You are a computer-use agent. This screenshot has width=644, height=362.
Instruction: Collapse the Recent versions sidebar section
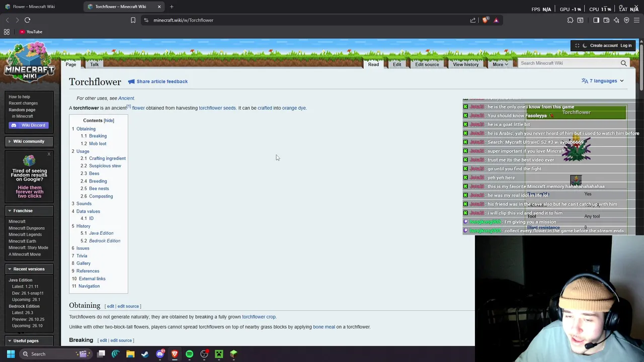coord(29,269)
